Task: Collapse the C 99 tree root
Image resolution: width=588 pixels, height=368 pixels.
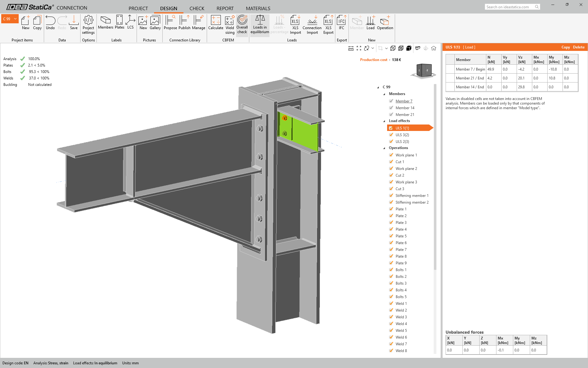Action: [378, 87]
